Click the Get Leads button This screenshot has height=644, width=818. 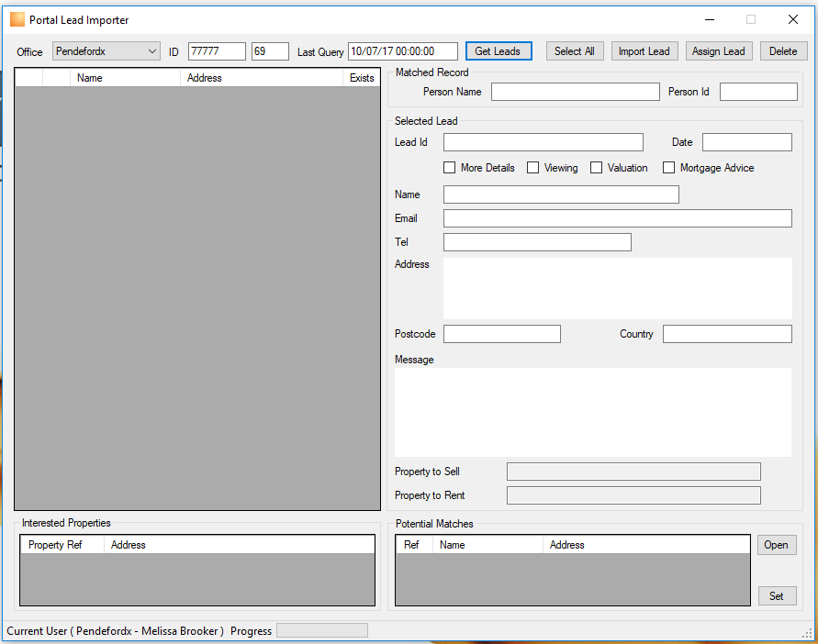[499, 51]
